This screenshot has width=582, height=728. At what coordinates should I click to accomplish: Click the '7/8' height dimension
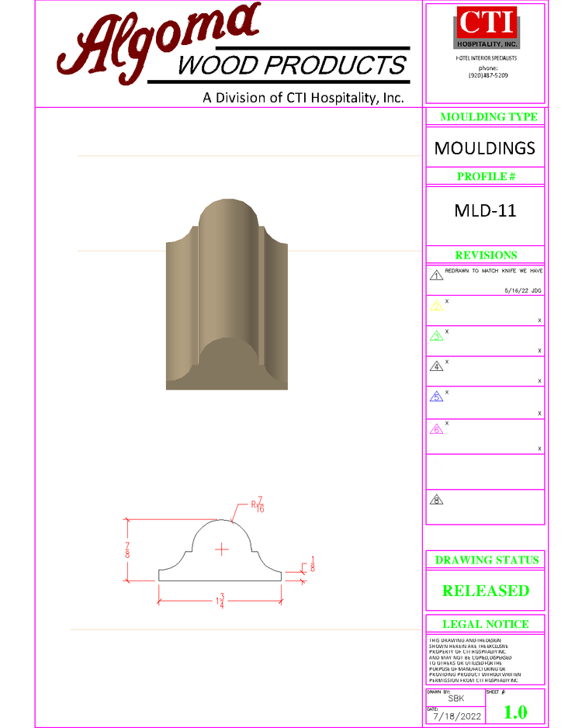tap(127, 550)
